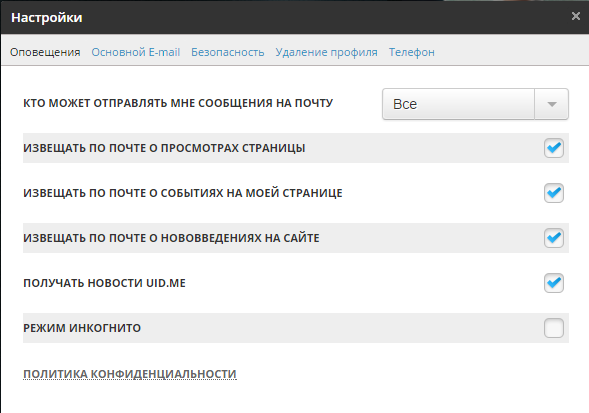Screen dimensions: 589x413
Task: Close the Настройки dialog with the X icon
Action: [575, 16]
